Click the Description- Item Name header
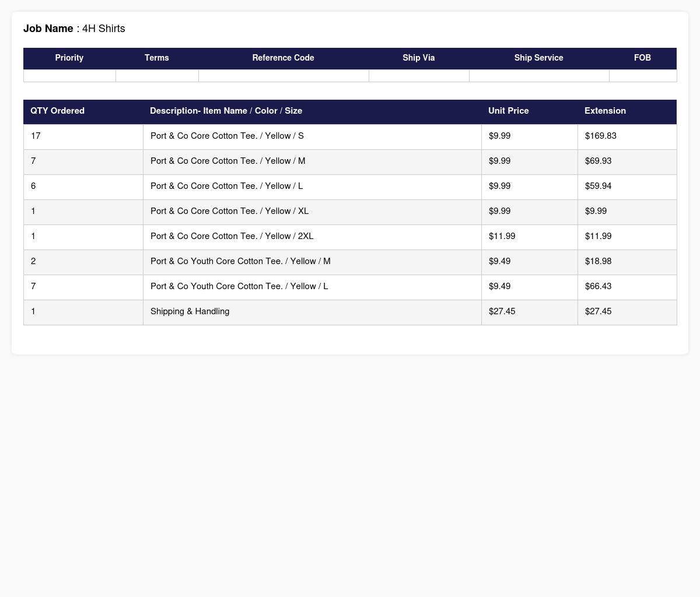The height and width of the screenshot is (597, 700). [x=312, y=111]
